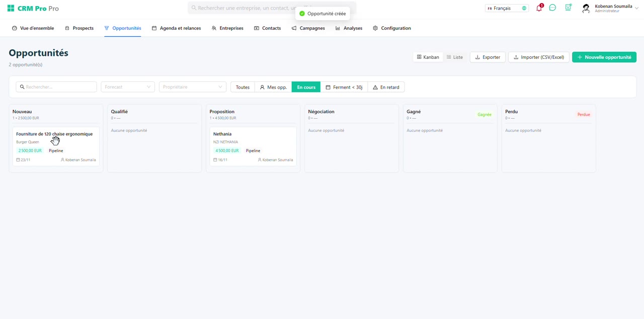Focus the Rechercher opportunity search field
The height and width of the screenshot is (319, 644).
(56, 87)
